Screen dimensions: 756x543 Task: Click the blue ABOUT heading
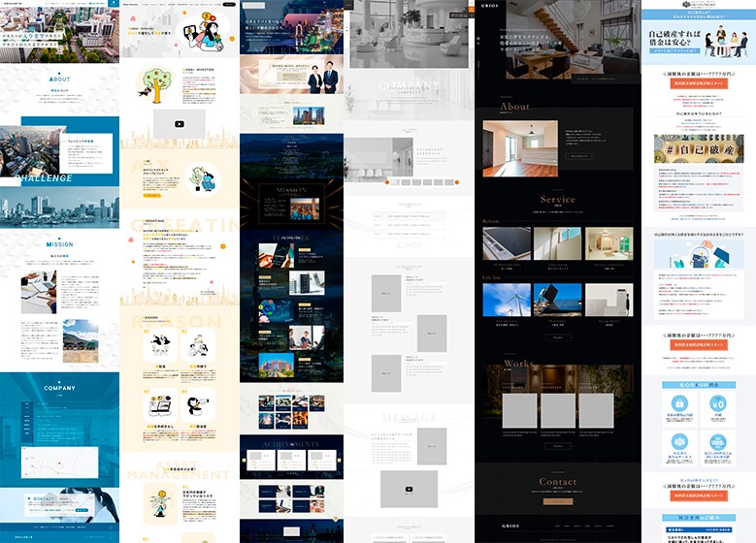(x=60, y=79)
